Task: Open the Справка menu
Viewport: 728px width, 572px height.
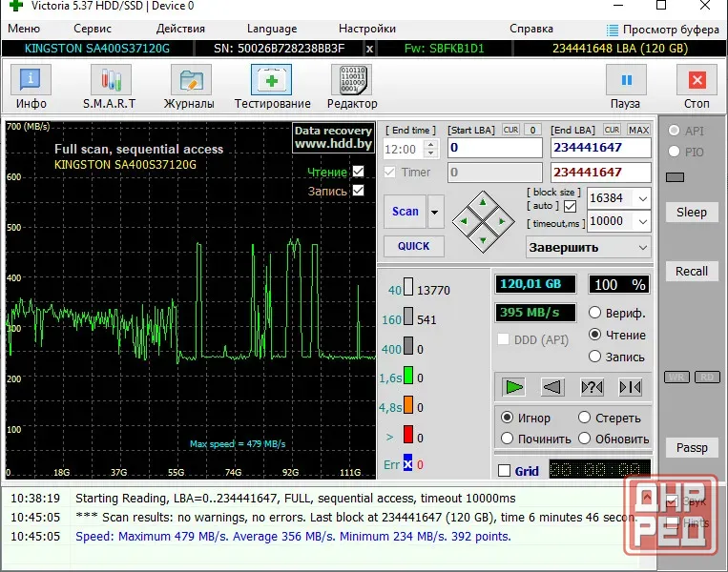Action: [x=531, y=29]
